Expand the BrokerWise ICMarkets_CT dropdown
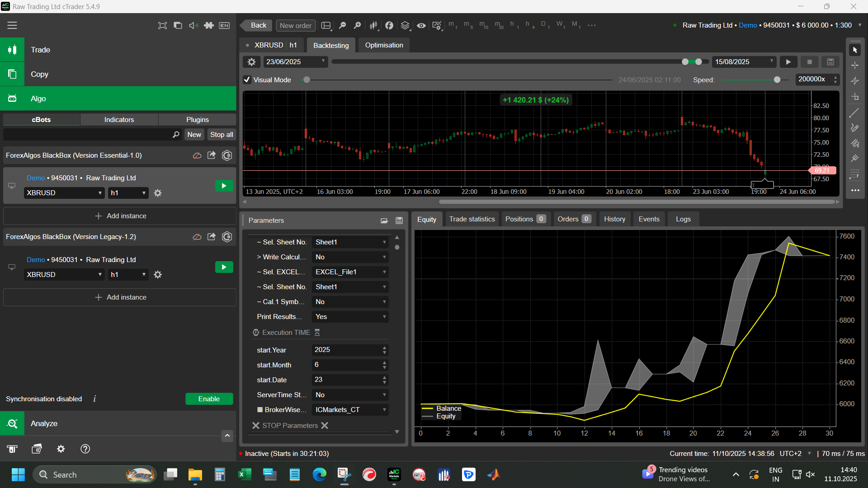The height and width of the screenshot is (488, 868). (350, 410)
